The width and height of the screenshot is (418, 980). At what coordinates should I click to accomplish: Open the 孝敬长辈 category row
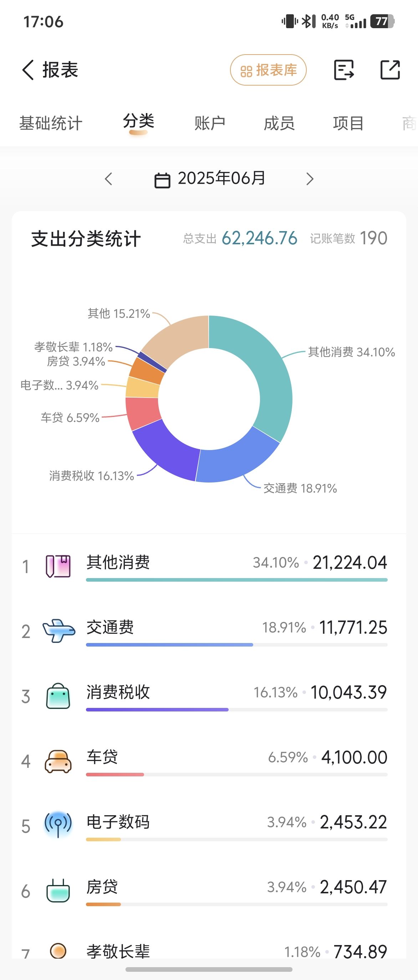[209, 951]
